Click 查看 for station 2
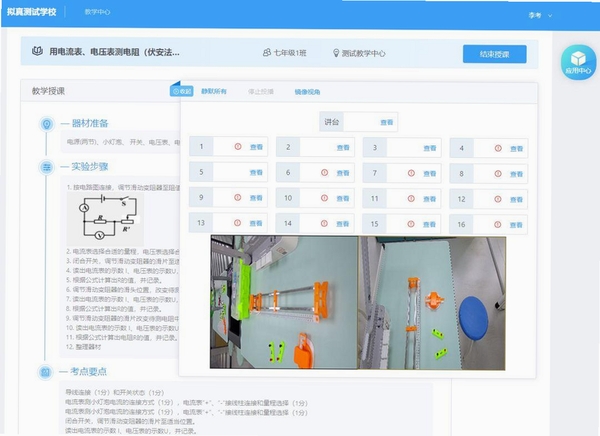 click(x=343, y=147)
